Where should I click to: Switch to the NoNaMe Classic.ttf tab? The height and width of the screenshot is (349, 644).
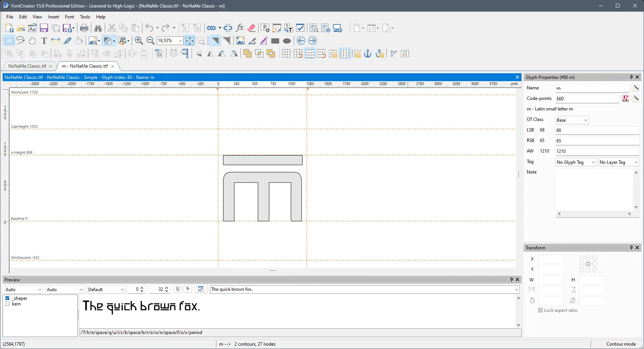point(27,66)
